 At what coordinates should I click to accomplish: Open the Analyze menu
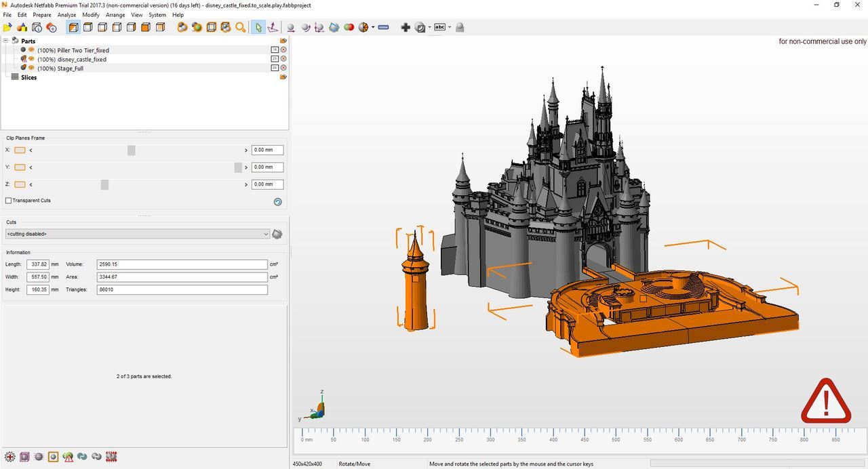(x=66, y=15)
